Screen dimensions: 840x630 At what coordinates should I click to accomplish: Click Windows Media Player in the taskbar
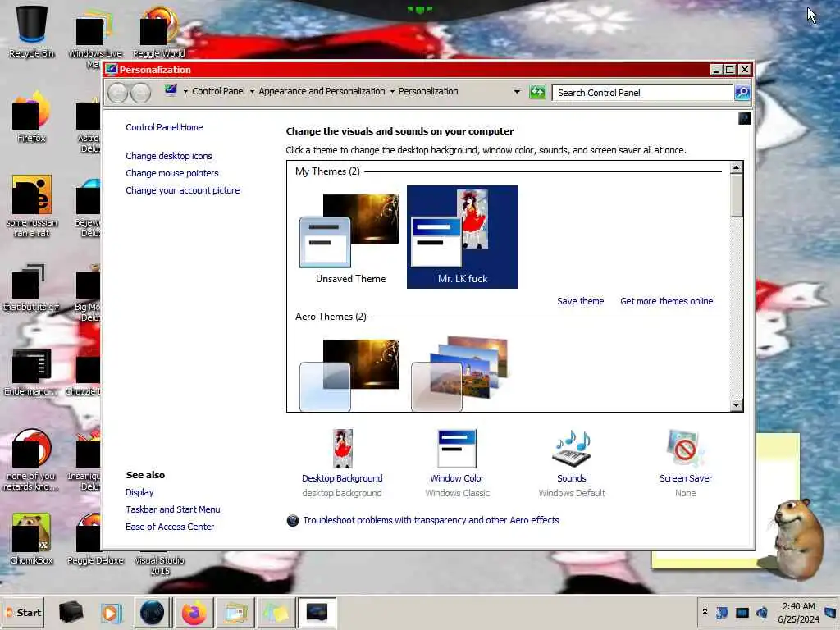[112, 612]
